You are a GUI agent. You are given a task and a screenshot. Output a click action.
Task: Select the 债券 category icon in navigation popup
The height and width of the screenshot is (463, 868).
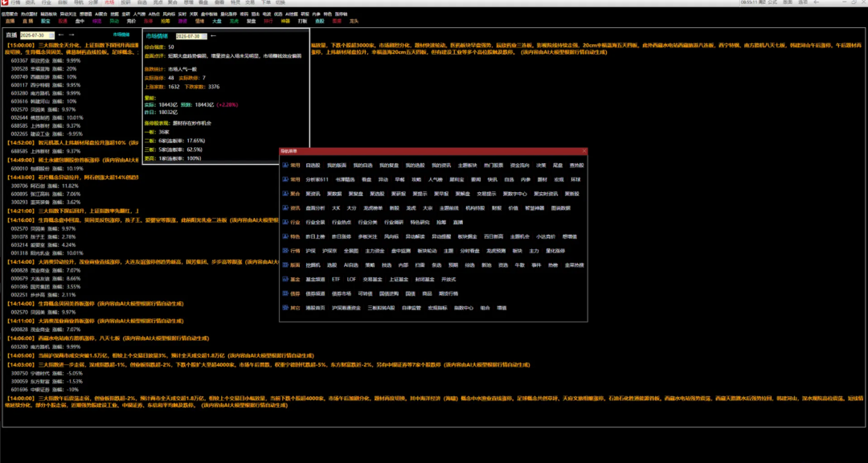pos(284,293)
